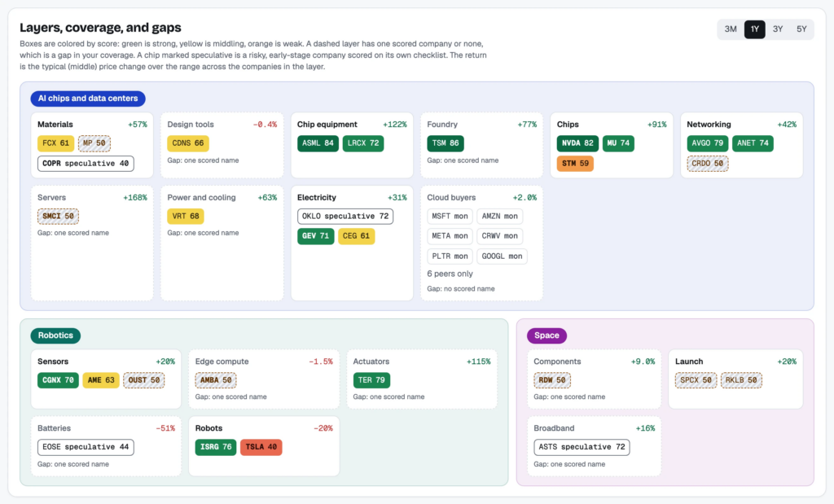
Task: Click the Power and cooling layer title
Action: click(201, 197)
